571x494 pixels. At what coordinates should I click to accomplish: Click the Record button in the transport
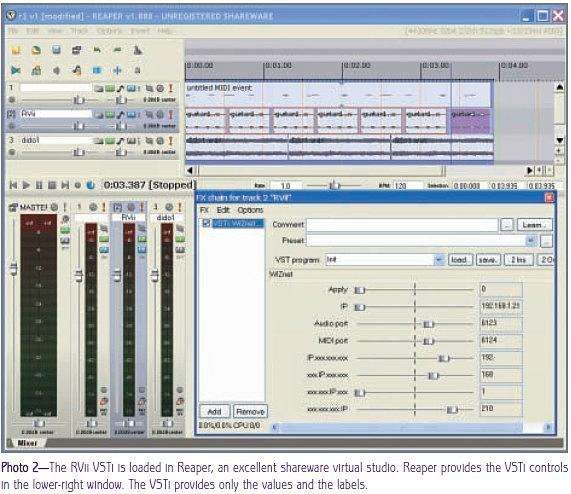pyautogui.click(x=78, y=185)
